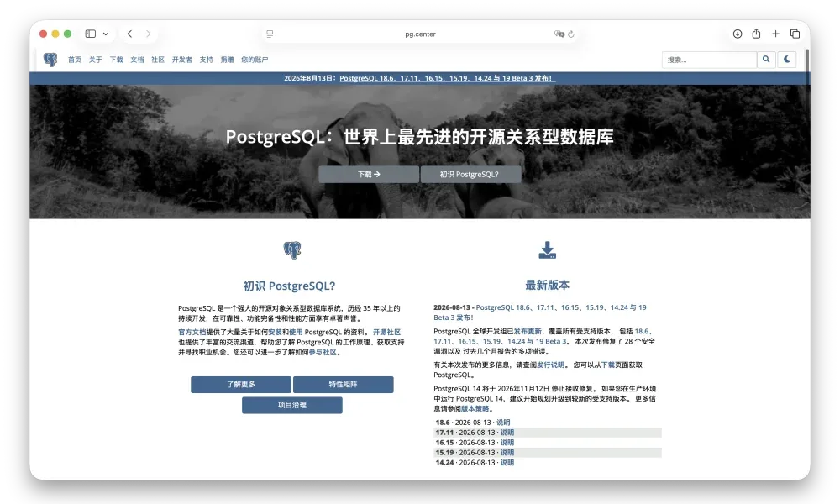This screenshot has width=840, height=504.
Task: Open 关于 nav menu item
Action: click(x=96, y=60)
